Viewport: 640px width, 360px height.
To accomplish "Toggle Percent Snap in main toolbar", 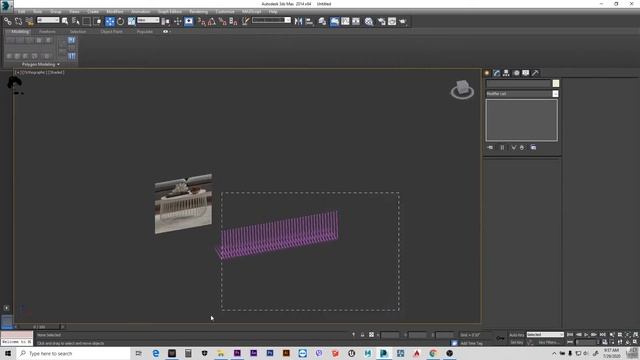I will tap(222, 21).
